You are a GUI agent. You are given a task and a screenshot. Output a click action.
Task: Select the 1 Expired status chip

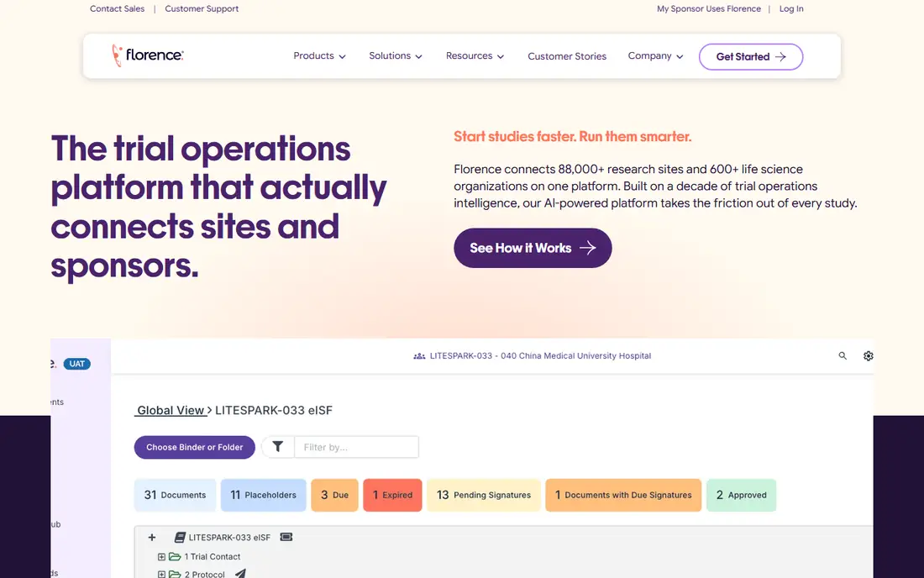tap(392, 495)
